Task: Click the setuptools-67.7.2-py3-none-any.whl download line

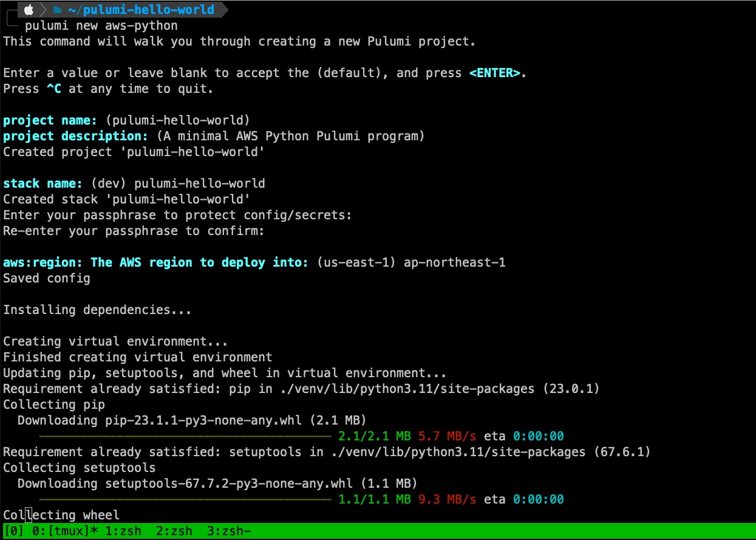Action: click(x=217, y=484)
